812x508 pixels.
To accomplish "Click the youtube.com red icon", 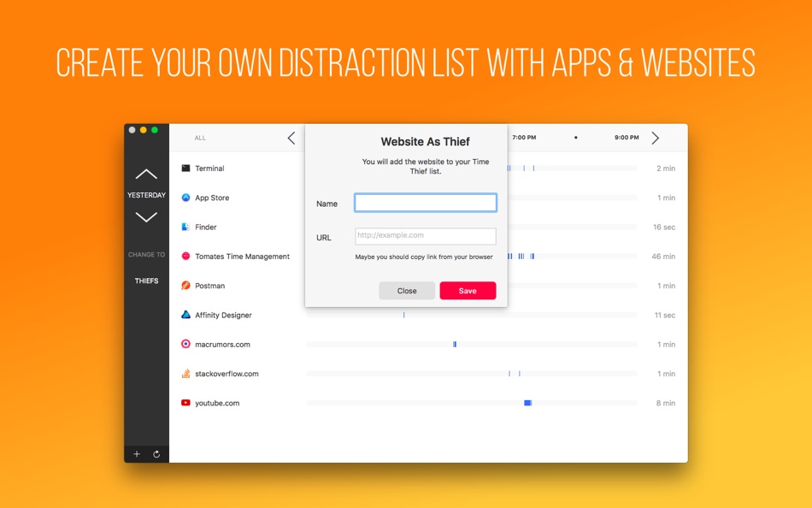I will (x=185, y=402).
